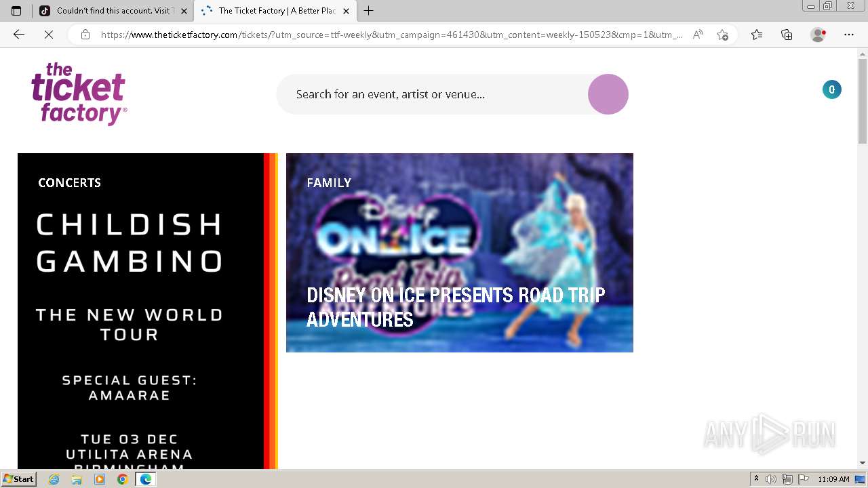Close the TikTok tab

coord(184,11)
